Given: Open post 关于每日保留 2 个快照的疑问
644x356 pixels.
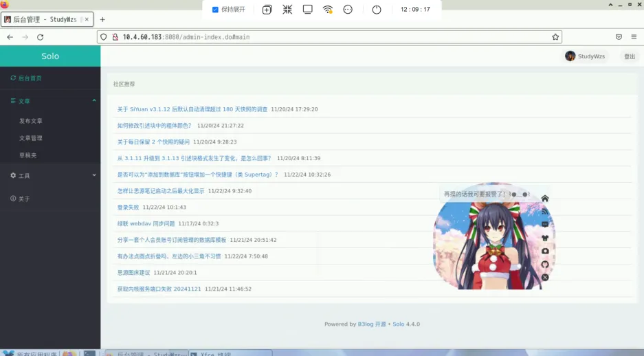Looking at the screenshot, I should point(153,142).
